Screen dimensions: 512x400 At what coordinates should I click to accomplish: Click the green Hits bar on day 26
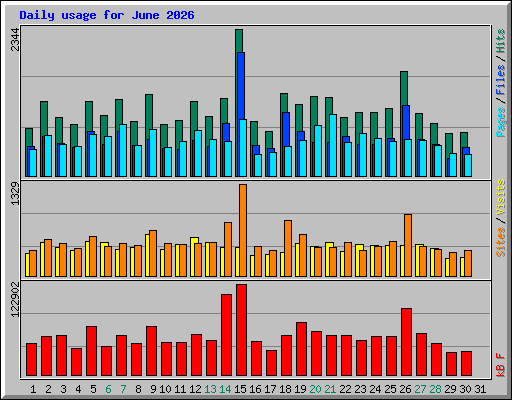pyautogui.click(x=404, y=88)
